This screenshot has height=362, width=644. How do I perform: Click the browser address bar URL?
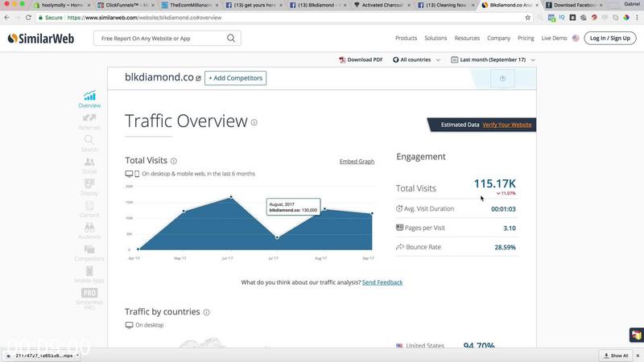144,18
